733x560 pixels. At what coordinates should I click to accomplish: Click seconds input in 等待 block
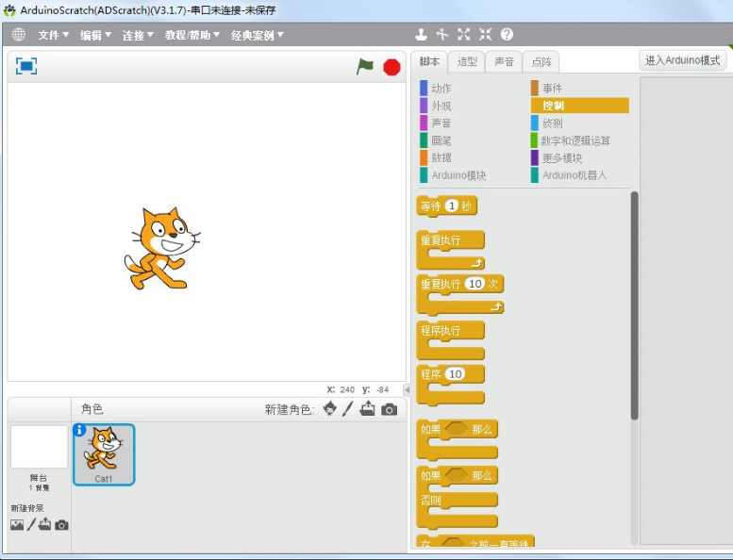(451, 206)
